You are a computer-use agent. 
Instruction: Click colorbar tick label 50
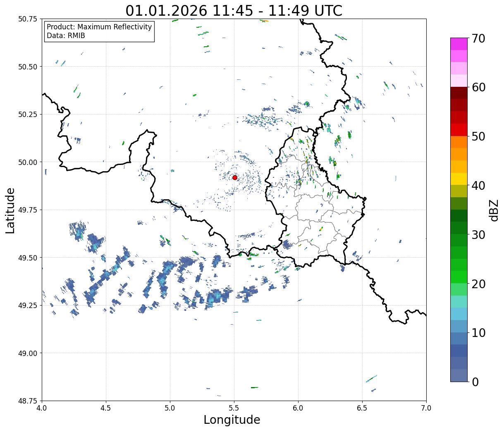(478, 136)
